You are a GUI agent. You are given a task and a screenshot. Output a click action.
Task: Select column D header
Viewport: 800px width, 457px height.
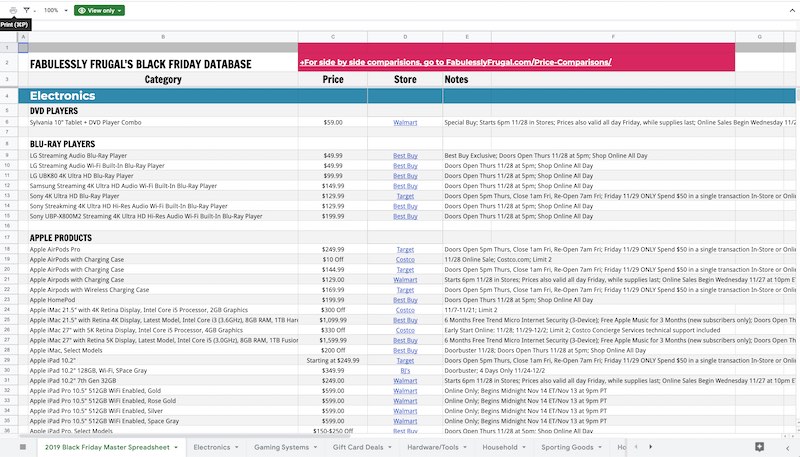click(405, 37)
